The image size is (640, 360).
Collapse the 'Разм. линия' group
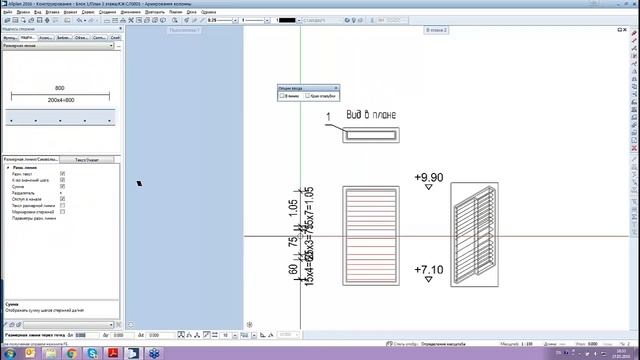pos(8,168)
